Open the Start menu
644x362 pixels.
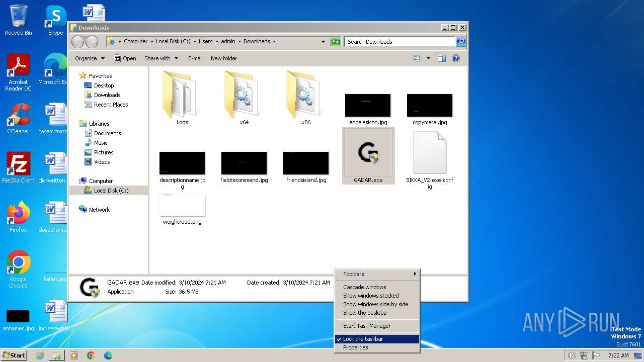coord(14,355)
